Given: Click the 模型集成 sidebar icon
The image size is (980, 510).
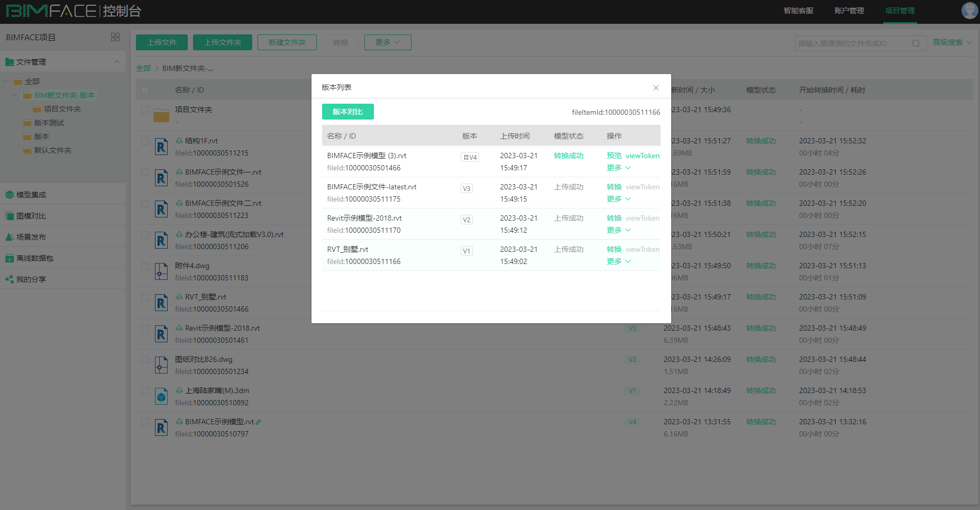Looking at the screenshot, I should pyautogui.click(x=10, y=195).
